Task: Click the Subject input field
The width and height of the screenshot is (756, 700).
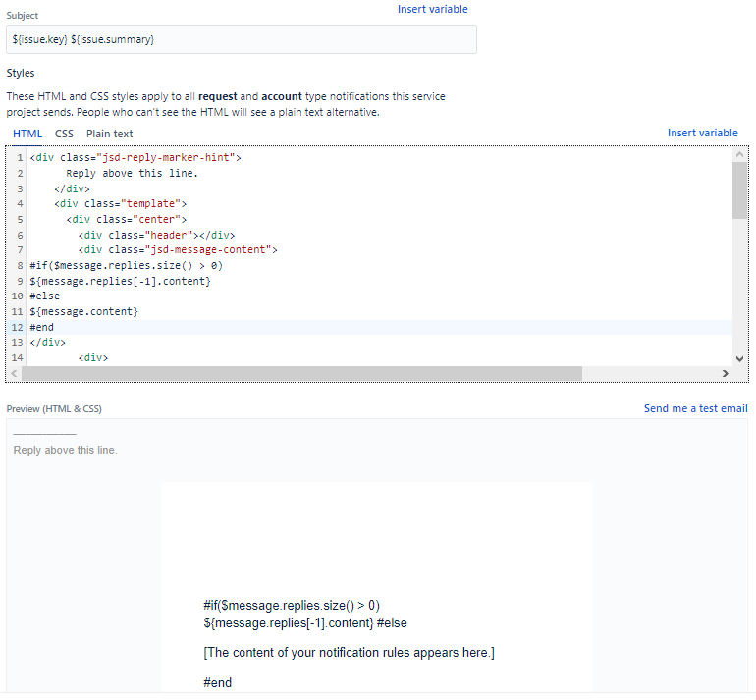Action: coord(242,39)
